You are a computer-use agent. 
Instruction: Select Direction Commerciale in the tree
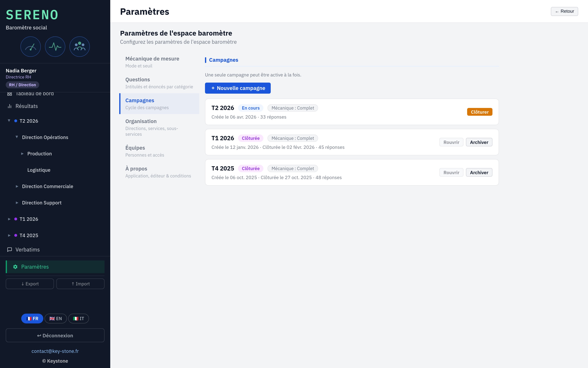coord(48,186)
